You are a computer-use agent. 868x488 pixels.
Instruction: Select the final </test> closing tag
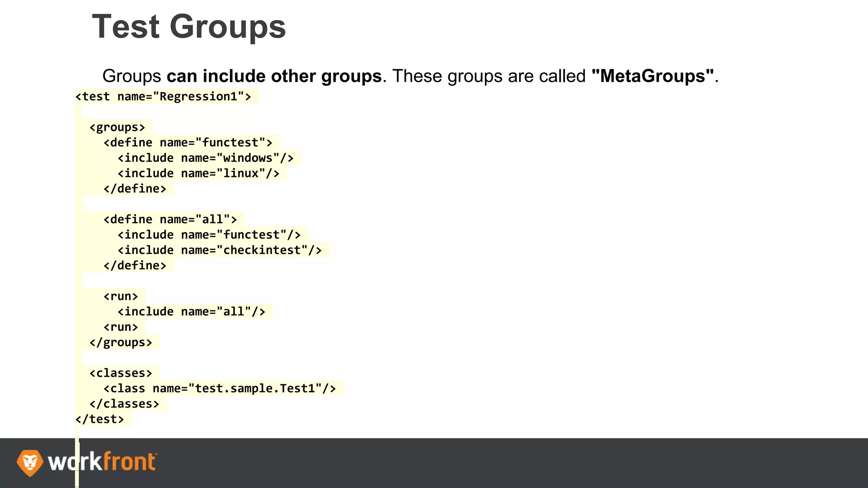100,419
